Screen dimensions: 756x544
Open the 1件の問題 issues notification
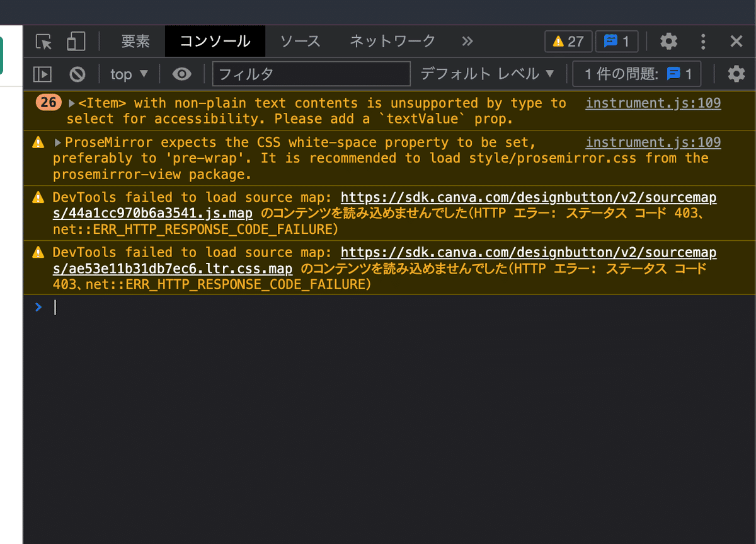click(x=636, y=74)
